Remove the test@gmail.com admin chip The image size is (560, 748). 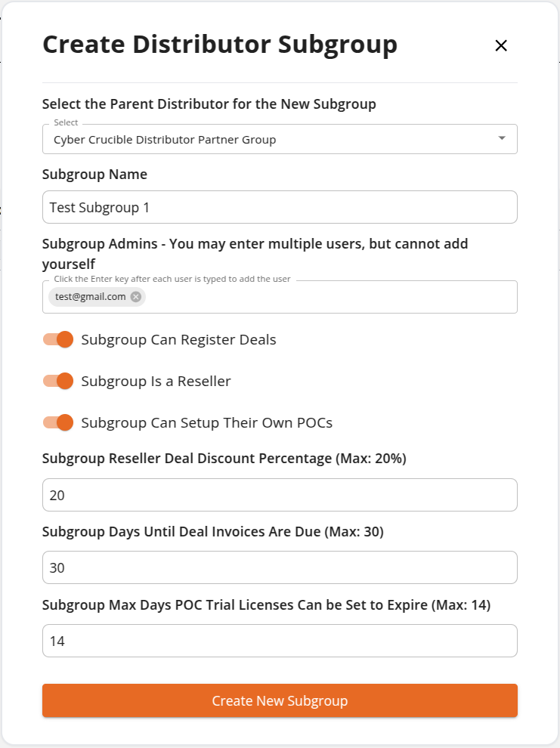pos(136,297)
